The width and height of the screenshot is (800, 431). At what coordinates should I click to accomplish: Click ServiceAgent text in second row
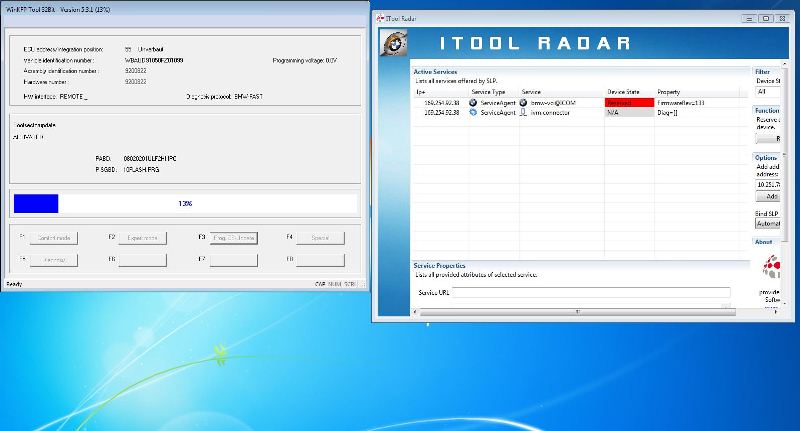(x=497, y=113)
